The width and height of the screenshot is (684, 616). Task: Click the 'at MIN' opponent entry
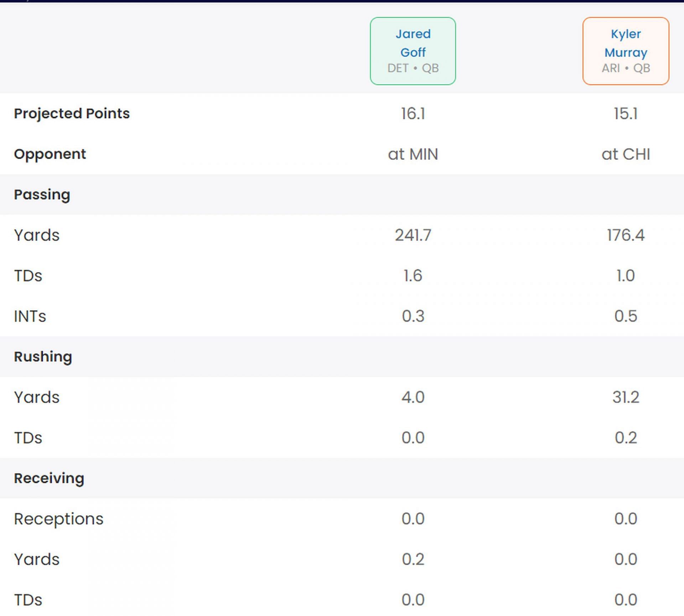tap(413, 154)
